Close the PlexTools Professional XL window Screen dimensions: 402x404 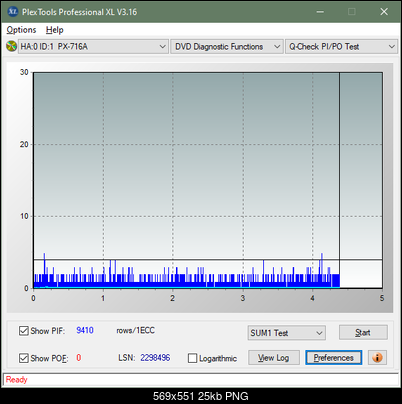pos(384,12)
